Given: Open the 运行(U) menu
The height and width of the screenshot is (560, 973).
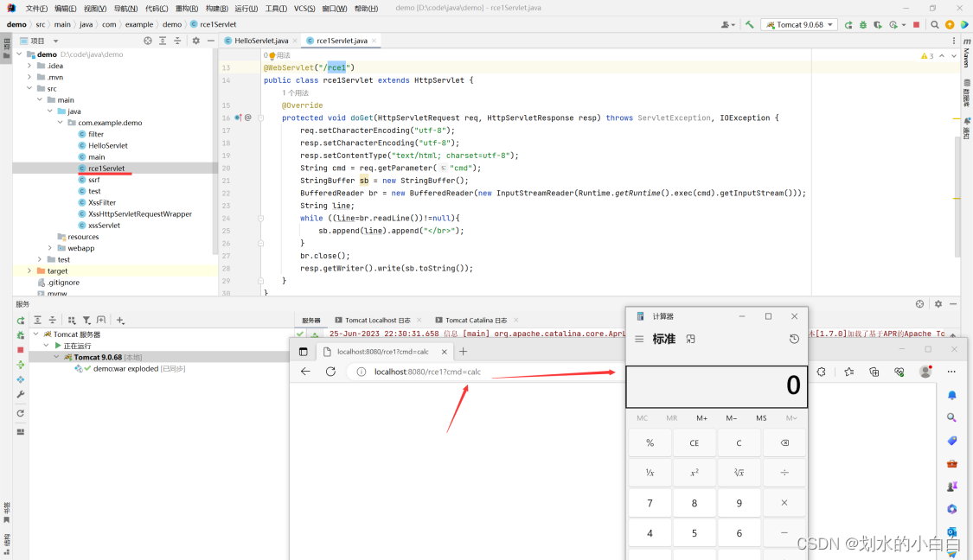Looking at the screenshot, I should click(x=246, y=8).
